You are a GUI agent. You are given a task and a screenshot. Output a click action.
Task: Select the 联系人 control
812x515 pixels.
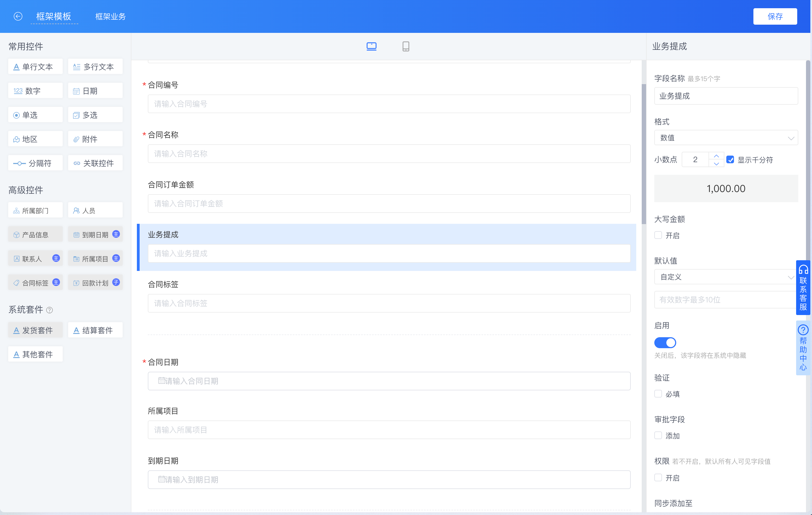coord(35,259)
